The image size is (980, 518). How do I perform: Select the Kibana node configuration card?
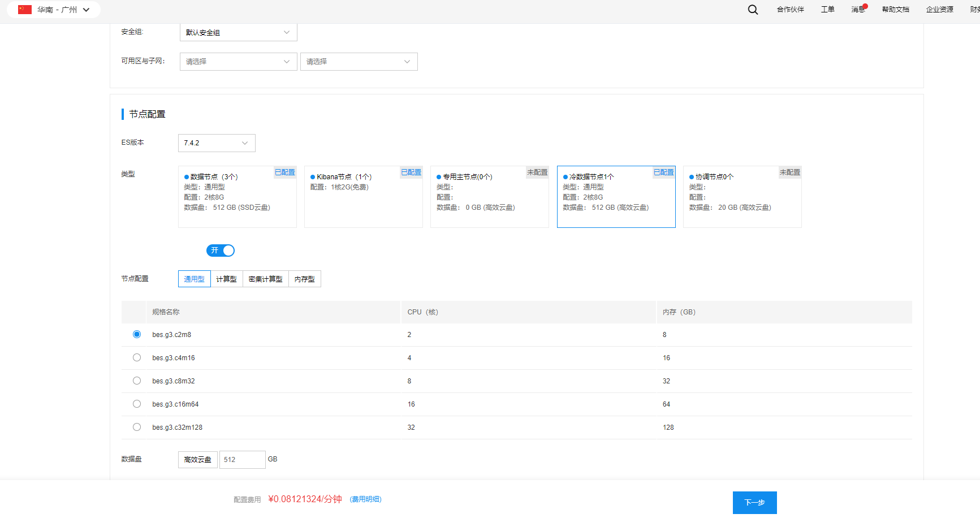click(363, 197)
